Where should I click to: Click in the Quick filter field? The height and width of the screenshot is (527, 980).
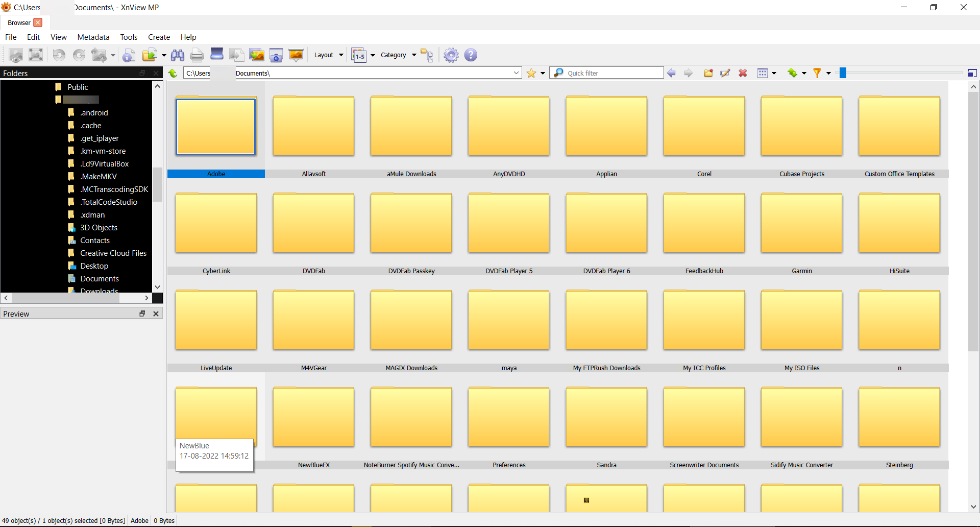click(x=607, y=73)
